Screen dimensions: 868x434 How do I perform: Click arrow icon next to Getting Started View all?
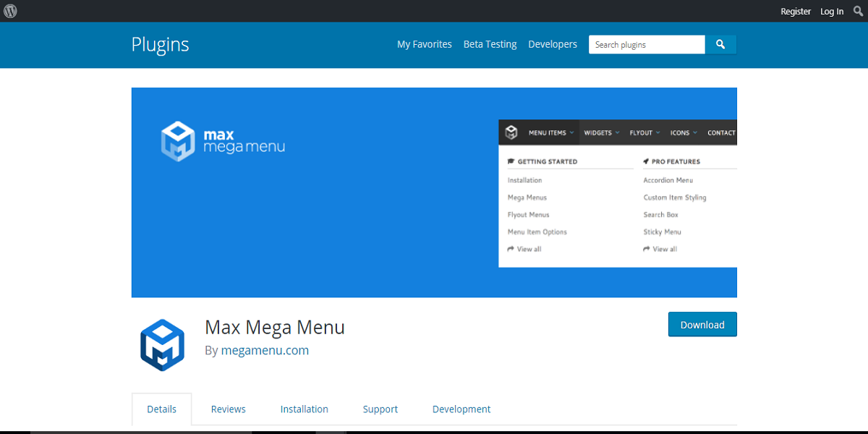[511, 249]
